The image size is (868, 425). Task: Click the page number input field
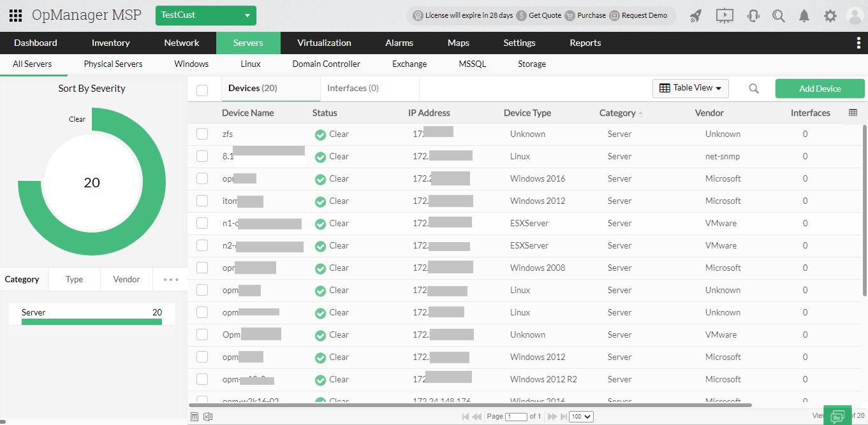click(x=516, y=417)
